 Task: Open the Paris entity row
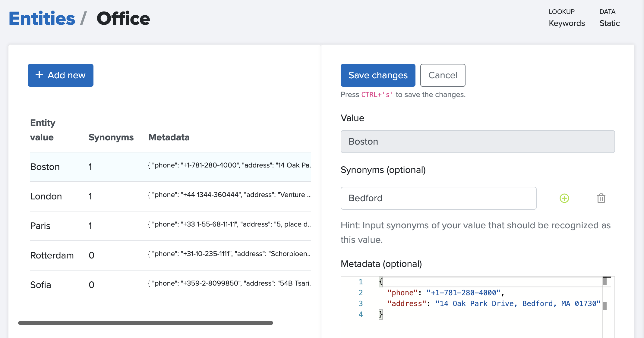click(40, 226)
